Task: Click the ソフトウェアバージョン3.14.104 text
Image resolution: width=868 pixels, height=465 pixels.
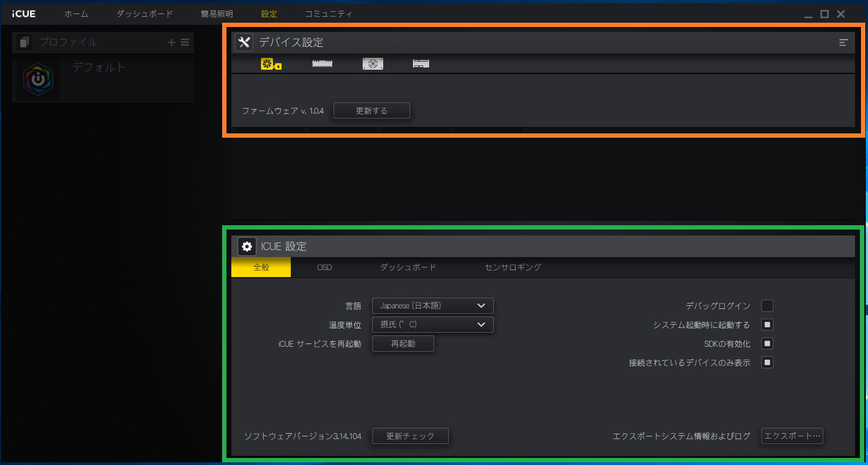Action: pyautogui.click(x=303, y=436)
